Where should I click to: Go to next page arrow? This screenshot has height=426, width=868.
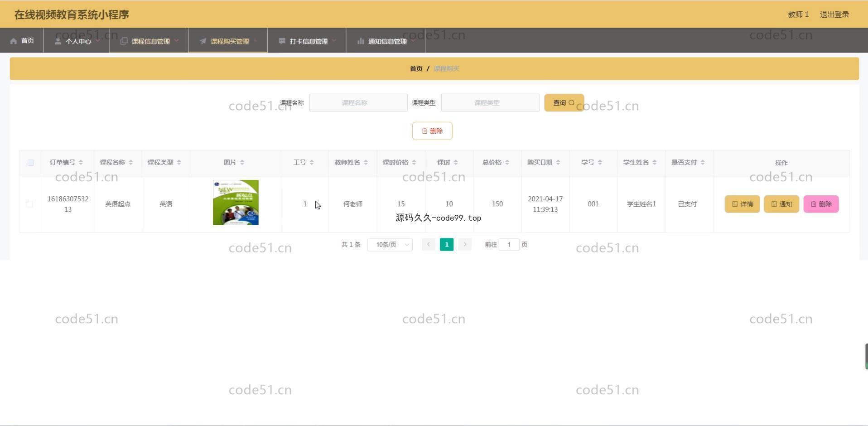point(465,245)
